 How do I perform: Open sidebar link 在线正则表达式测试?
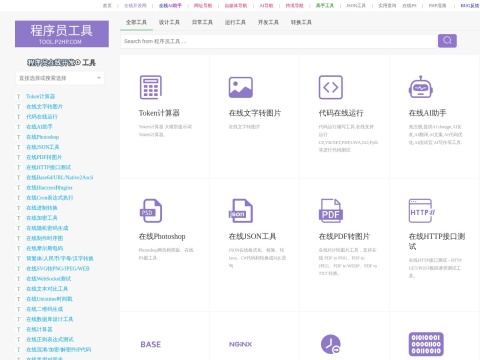pos(50,340)
